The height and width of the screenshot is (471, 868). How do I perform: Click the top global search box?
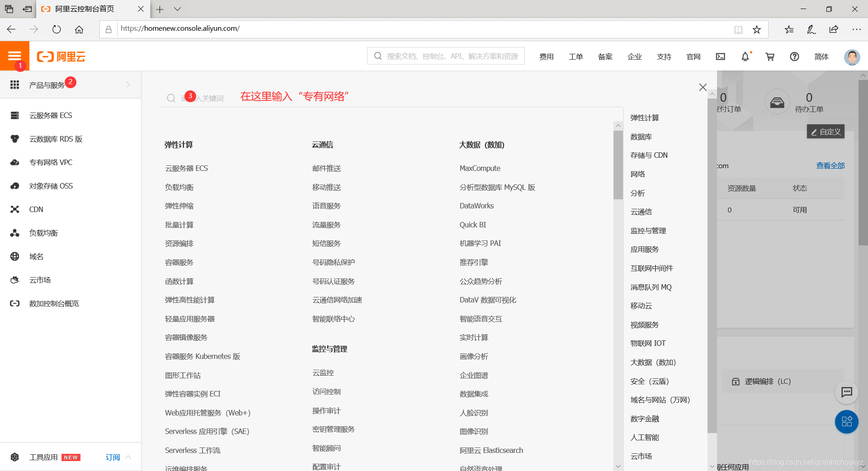pyautogui.click(x=446, y=56)
